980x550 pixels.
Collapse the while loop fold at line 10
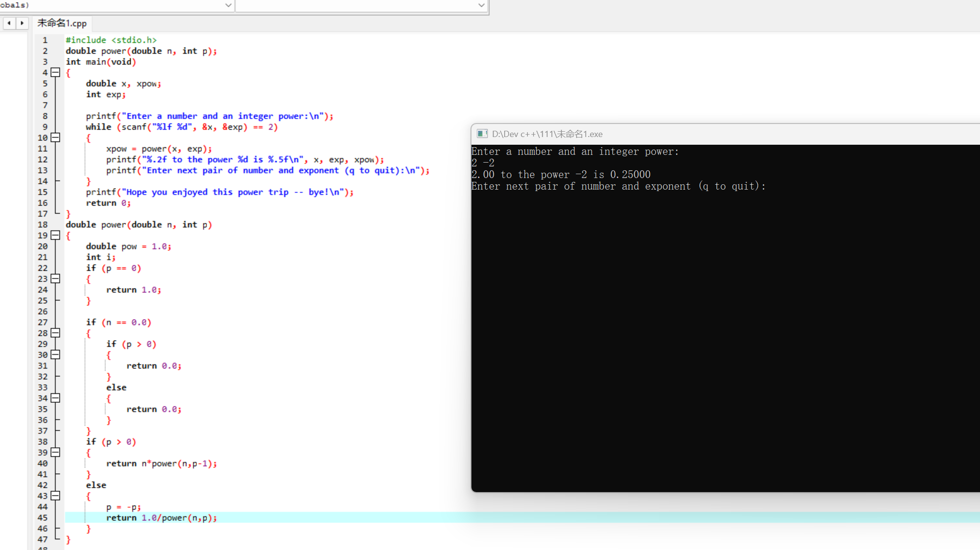(55, 137)
